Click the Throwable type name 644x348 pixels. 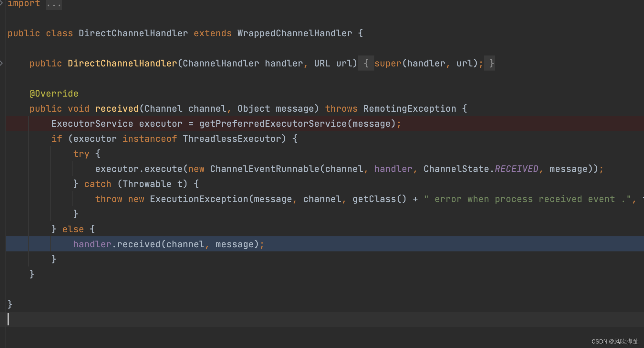pos(147,184)
